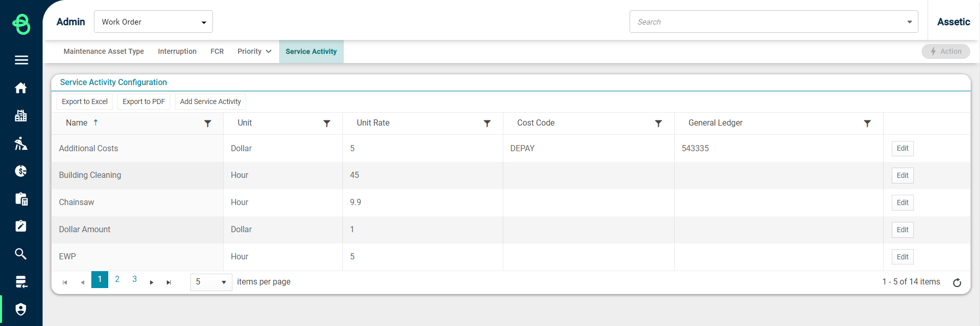Open the clipboard report sidebar icon
The height and width of the screenshot is (326, 980).
tap(21, 198)
